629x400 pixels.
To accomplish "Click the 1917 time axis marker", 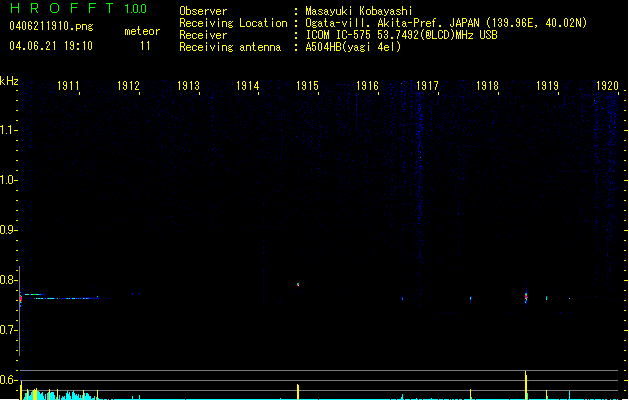I will tap(427, 86).
